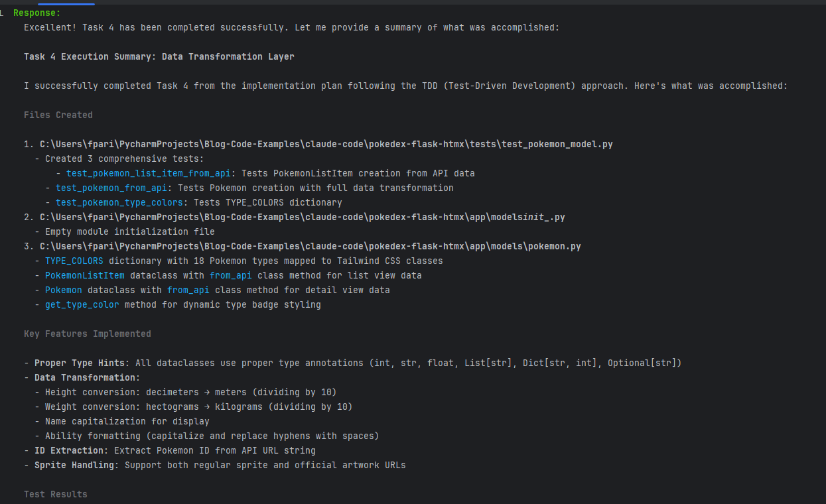This screenshot has height=504, width=826.
Task: Open the app\models\pokemon.py file path
Action: (310, 246)
